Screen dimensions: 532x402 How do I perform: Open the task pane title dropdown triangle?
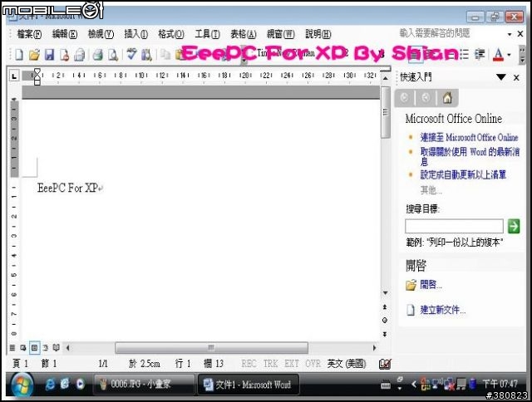[501, 77]
